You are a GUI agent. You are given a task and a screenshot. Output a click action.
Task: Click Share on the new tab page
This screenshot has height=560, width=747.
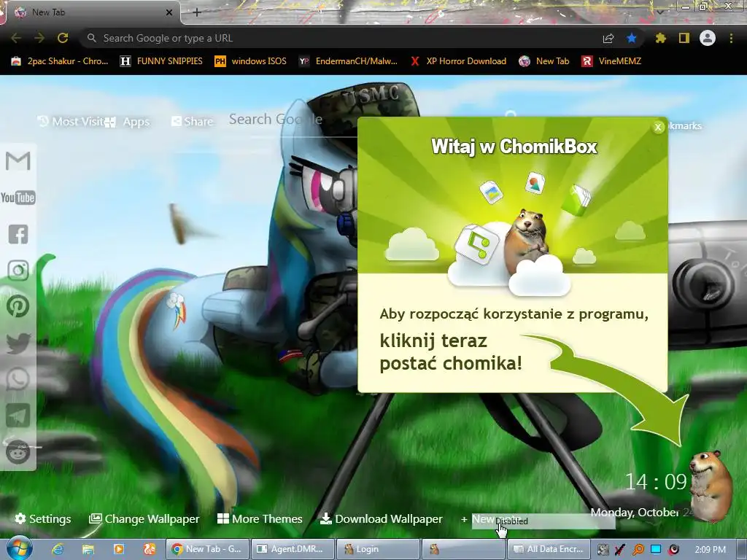(x=192, y=122)
